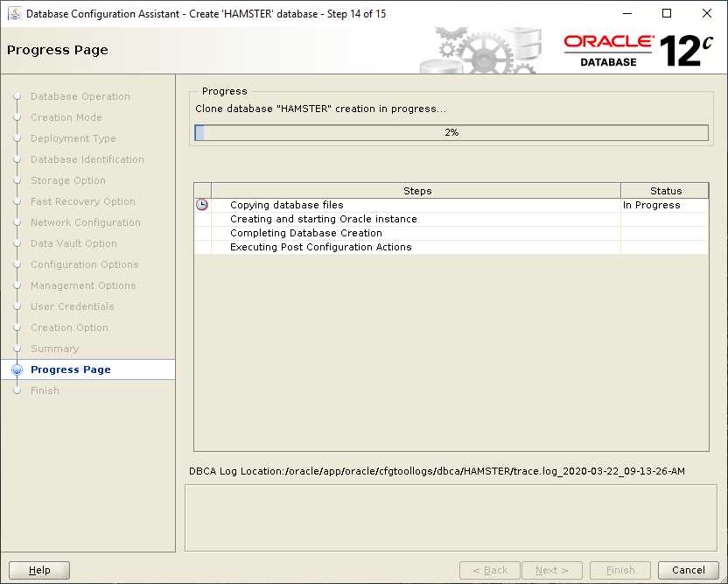Select 'Creating and starting Oracle instance' row
Screen dimensions: 728x584
pyautogui.click(x=451, y=219)
